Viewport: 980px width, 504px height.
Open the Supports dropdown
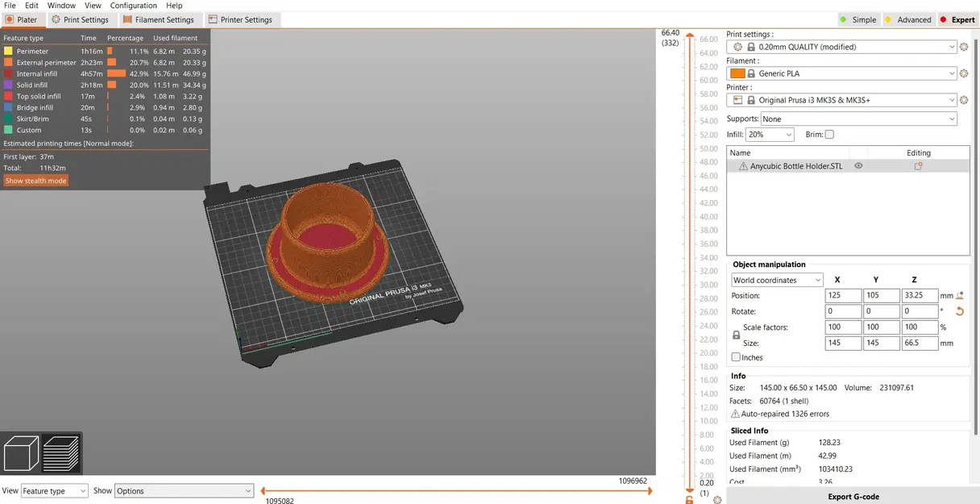pyautogui.click(x=858, y=119)
